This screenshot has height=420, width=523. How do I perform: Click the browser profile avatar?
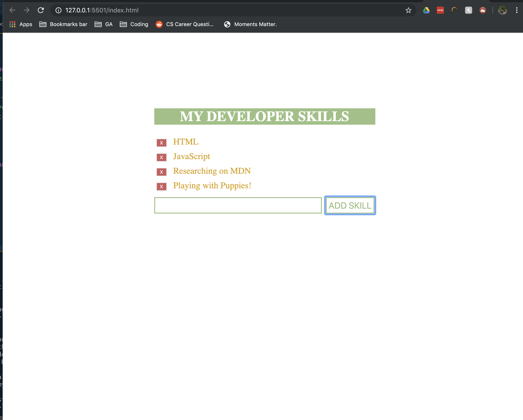pyautogui.click(x=503, y=10)
